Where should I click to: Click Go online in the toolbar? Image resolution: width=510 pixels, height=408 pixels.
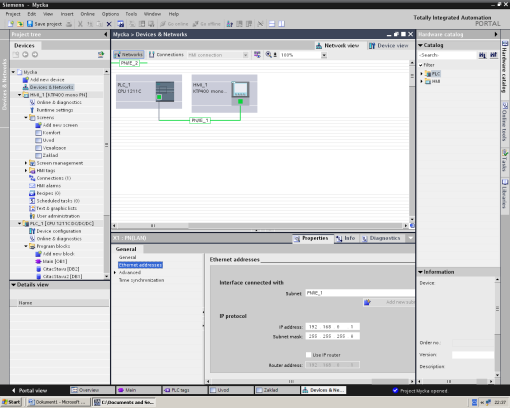point(174,24)
